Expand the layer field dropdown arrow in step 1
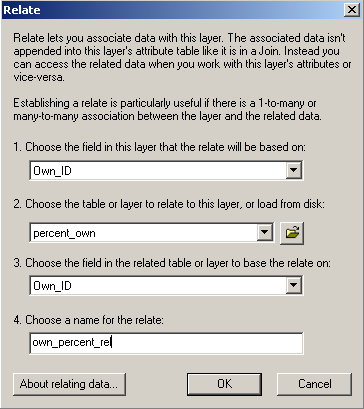 [x=294, y=171]
